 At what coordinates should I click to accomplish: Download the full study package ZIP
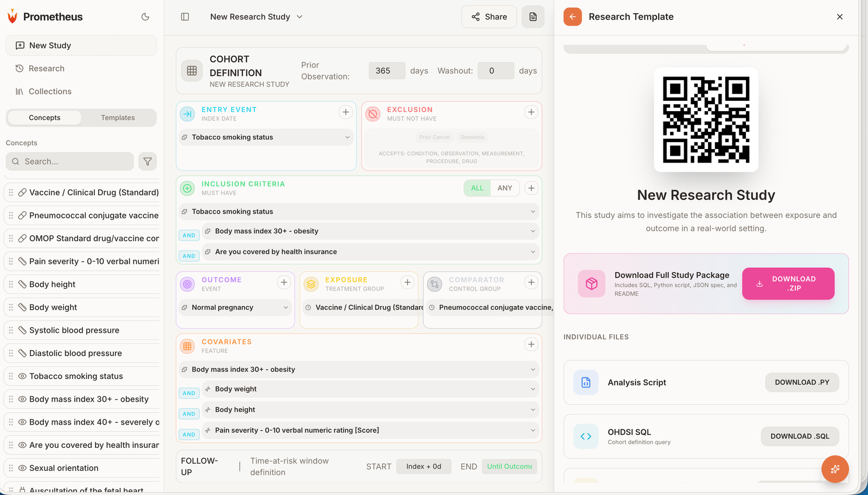click(788, 283)
